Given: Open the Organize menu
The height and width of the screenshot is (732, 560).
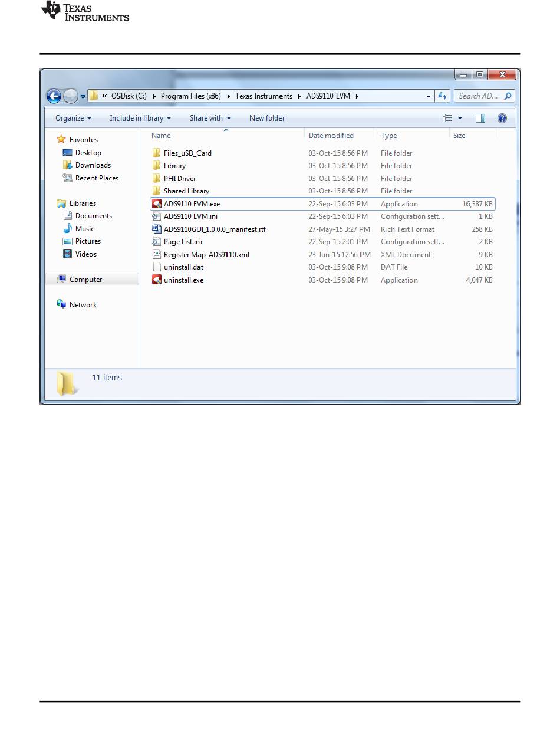Looking at the screenshot, I should click(x=73, y=118).
